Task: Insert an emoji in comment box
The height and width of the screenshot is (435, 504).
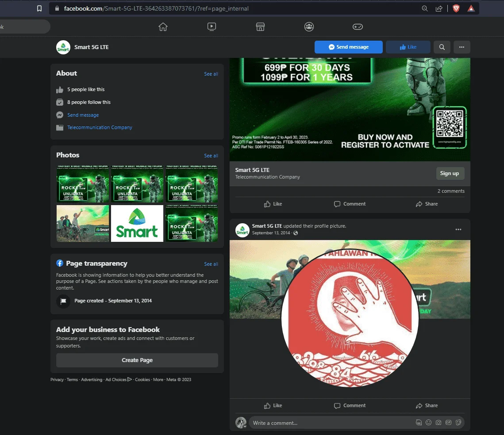Action: click(x=428, y=423)
